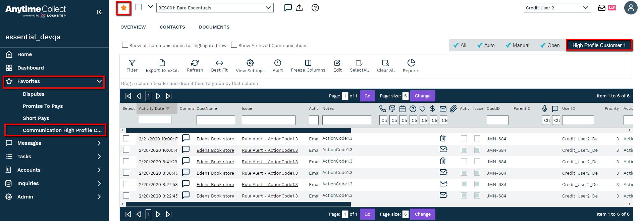The image size is (644, 221).
Task: Open the help question mark icon
Action: pyautogui.click(x=315, y=8)
